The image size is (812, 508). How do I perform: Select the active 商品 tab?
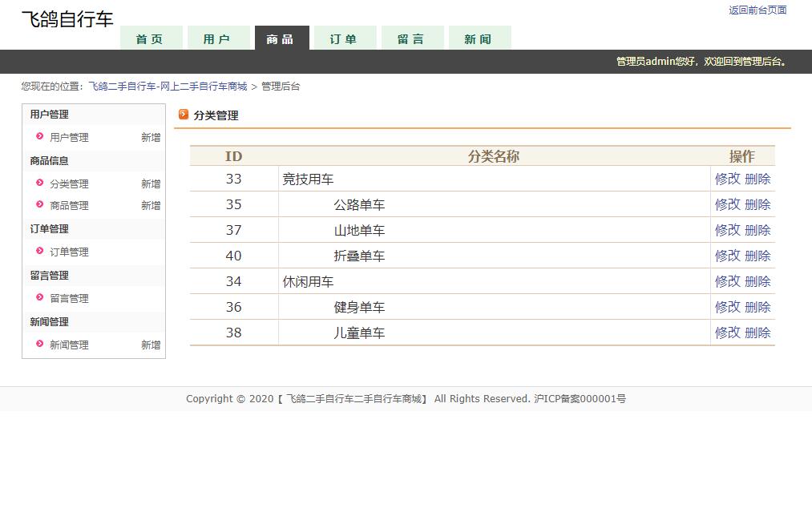(281, 37)
